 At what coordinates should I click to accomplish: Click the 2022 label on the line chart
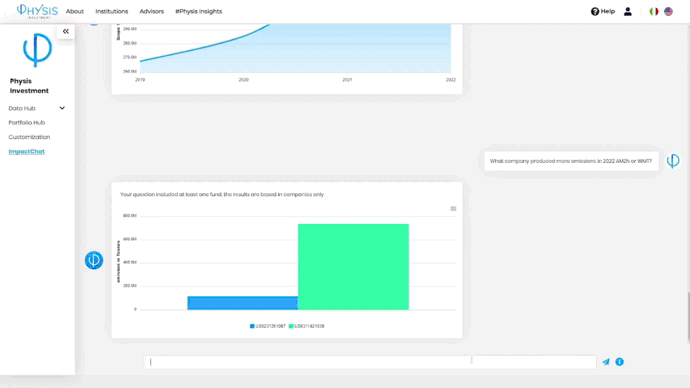click(451, 80)
